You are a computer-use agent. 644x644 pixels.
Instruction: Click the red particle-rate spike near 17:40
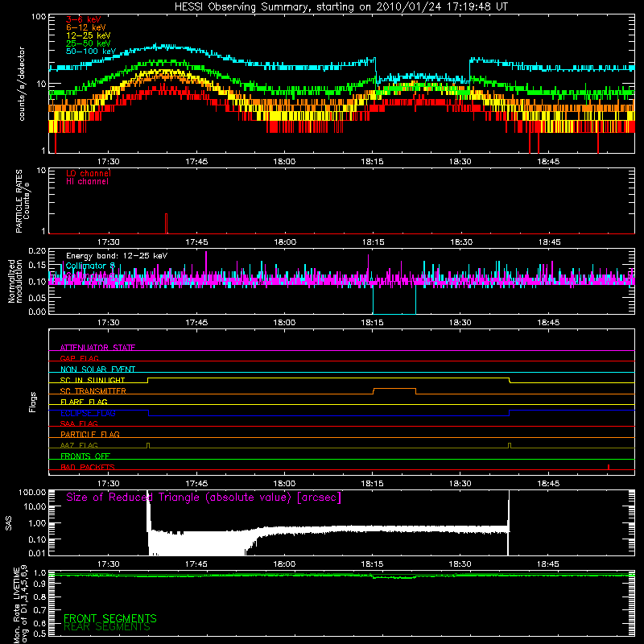click(167, 224)
